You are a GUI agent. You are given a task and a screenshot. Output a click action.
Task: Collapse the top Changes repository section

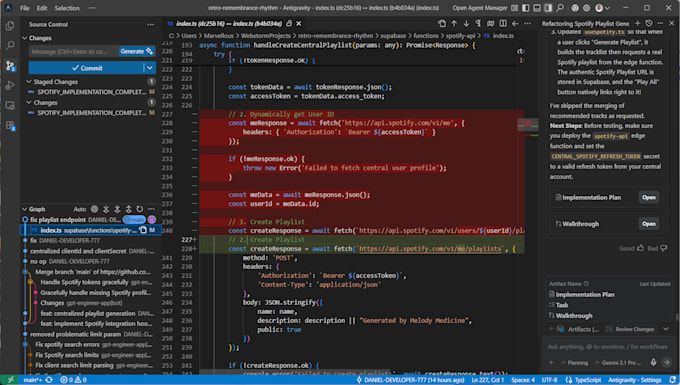25,38
